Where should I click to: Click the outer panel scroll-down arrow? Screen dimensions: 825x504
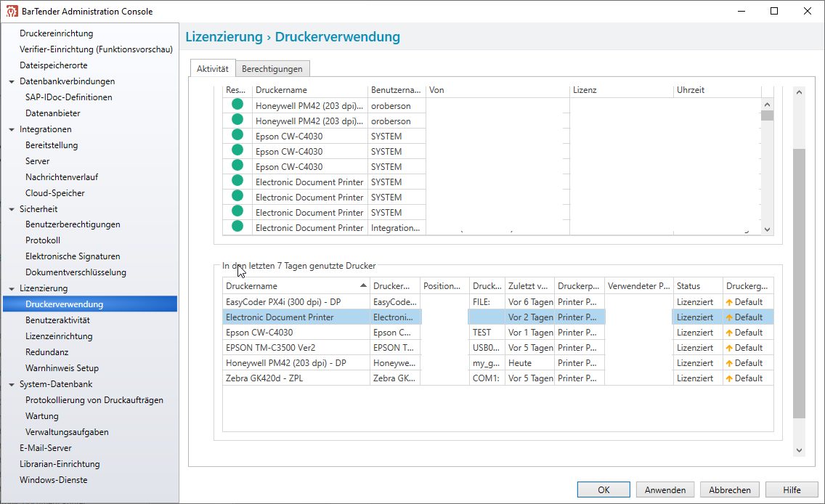point(799,450)
